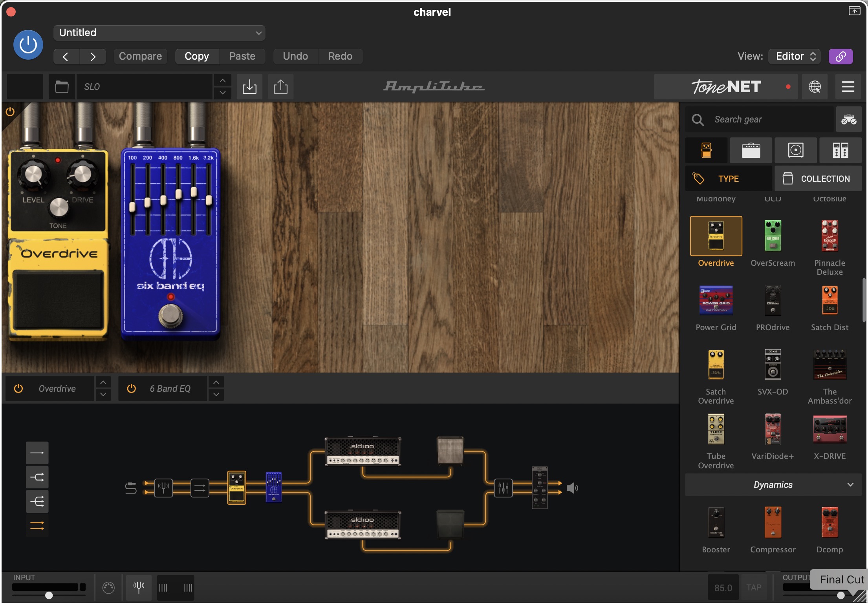The height and width of the screenshot is (603, 868).
Task: Open the Untitled preset dropdown
Action: (159, 33)
